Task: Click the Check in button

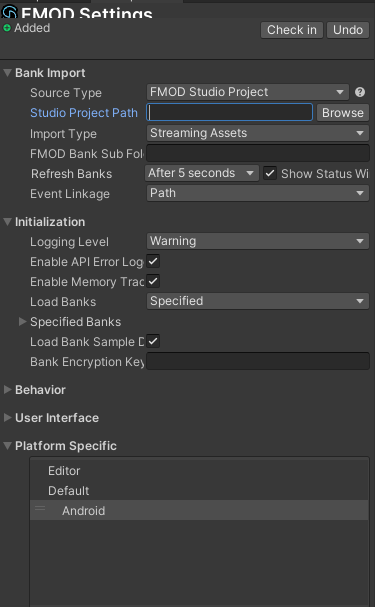Action: coord(292,30)
